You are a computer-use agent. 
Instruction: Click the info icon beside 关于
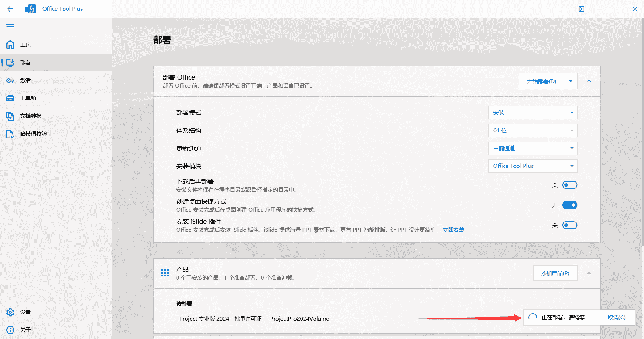[10, 330]
